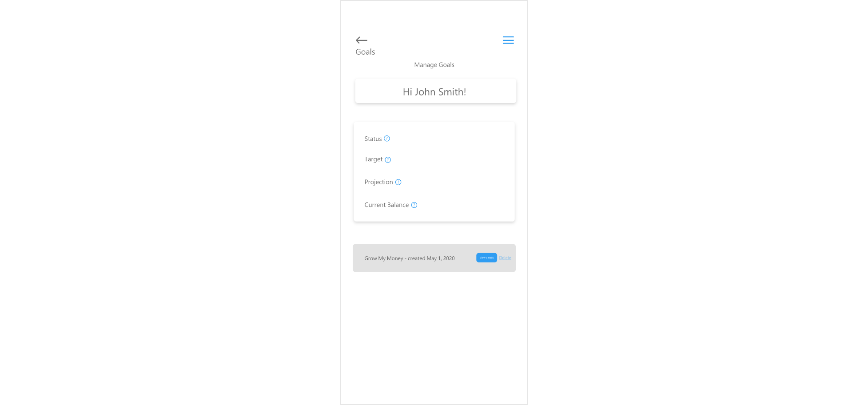The height and width of the screenshot is (405, 868).
Task: Click the Projection label text
Action: [378, 182]
